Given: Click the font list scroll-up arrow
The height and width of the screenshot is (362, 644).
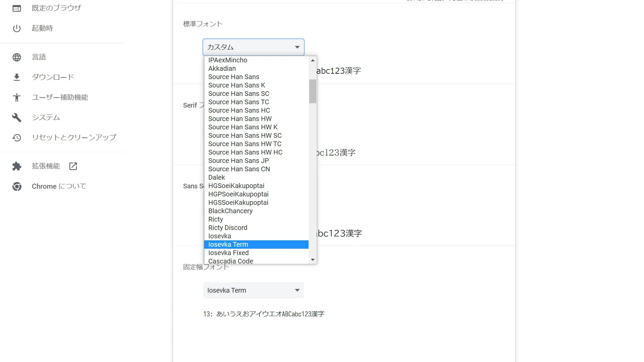Looking at the screenshot, I should [313, 60].
